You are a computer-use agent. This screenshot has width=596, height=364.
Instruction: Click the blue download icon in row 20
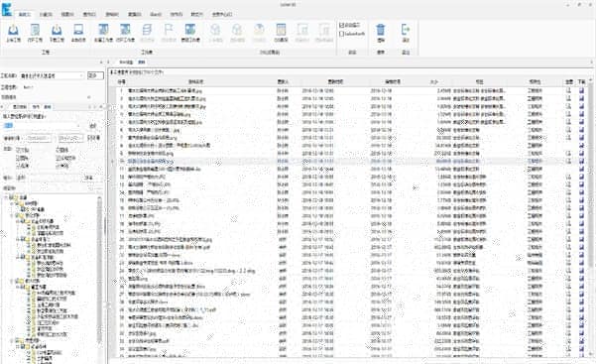581,240
